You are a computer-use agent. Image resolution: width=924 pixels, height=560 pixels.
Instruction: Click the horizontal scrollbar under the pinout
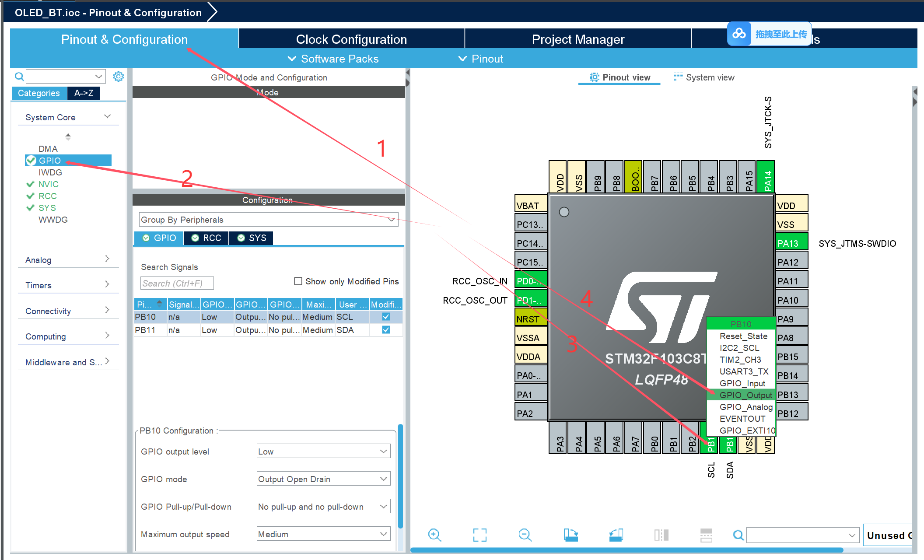coord(626,550)
